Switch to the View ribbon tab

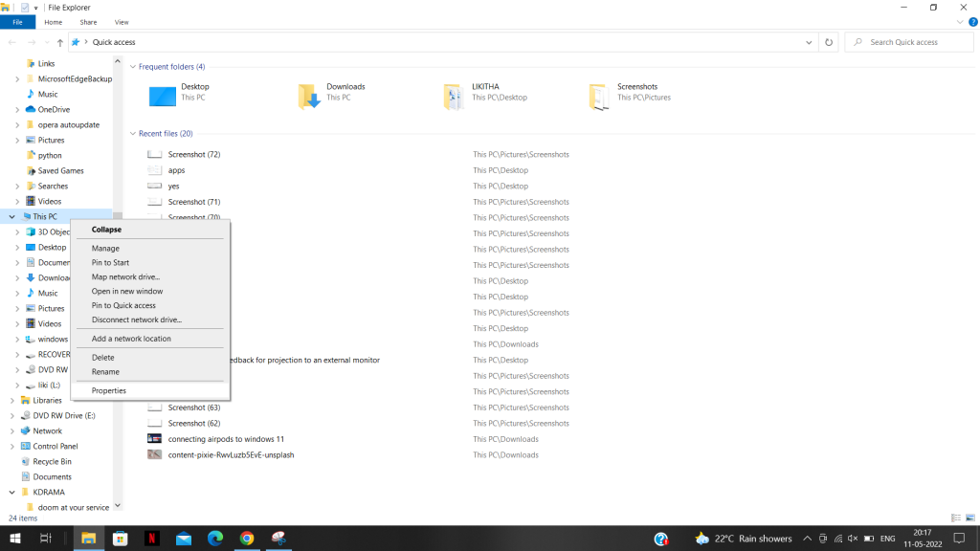point(122,21)
